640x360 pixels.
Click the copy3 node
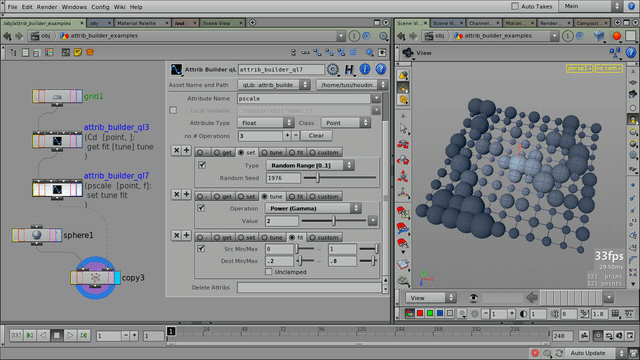95,278
